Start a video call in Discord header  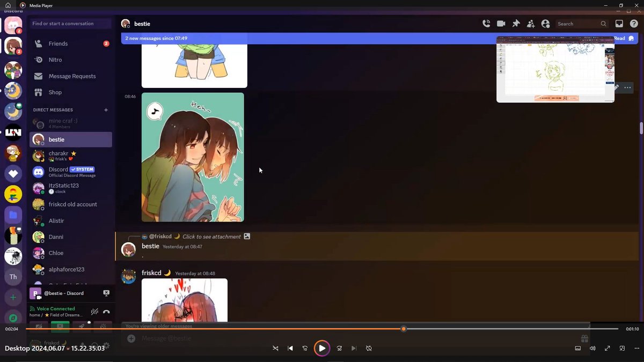[x=501, y=24]
